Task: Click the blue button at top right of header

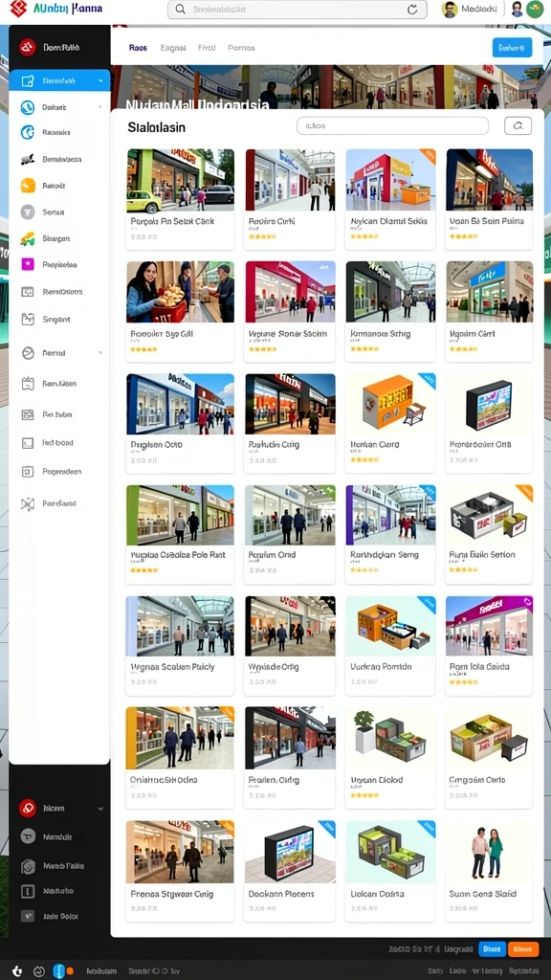Action: [x=513, y=48]
